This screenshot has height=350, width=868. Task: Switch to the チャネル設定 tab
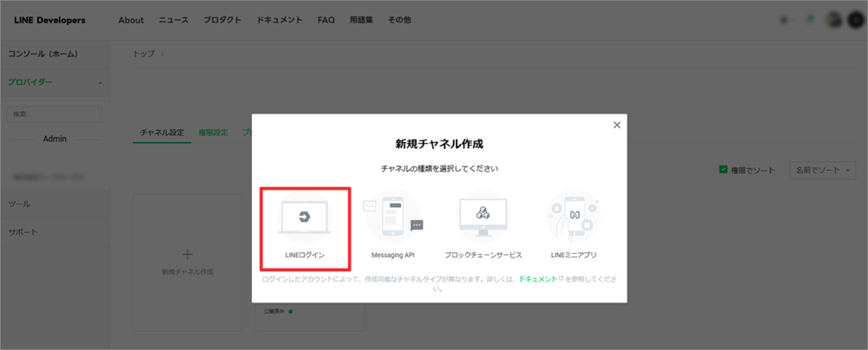(x=162, y=132)
